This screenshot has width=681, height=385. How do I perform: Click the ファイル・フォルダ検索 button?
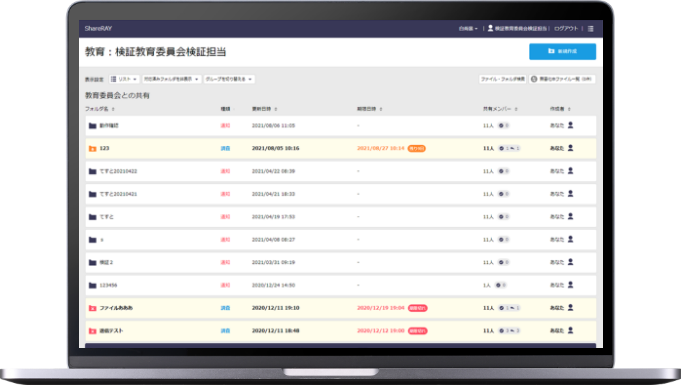pyautogui.click(x=502, y=79)
